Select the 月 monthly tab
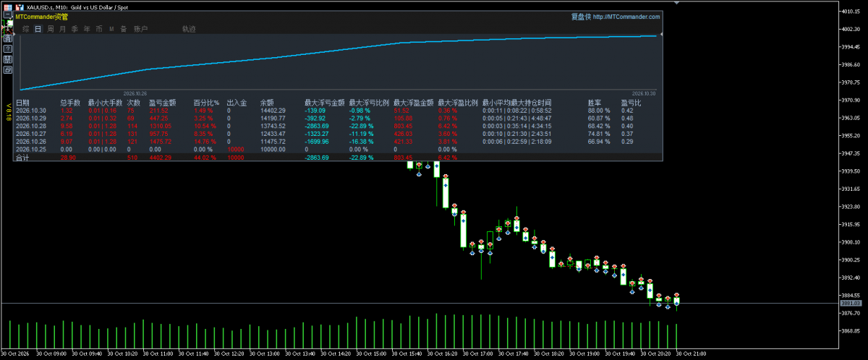The height and width of the screenshot is (360, 868). (x=63, y=29)
